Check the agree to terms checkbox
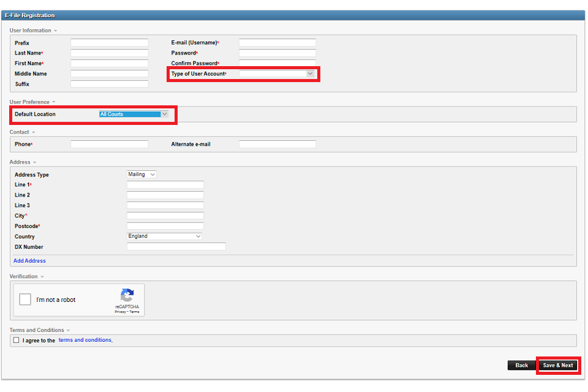 tap(16, 340)
